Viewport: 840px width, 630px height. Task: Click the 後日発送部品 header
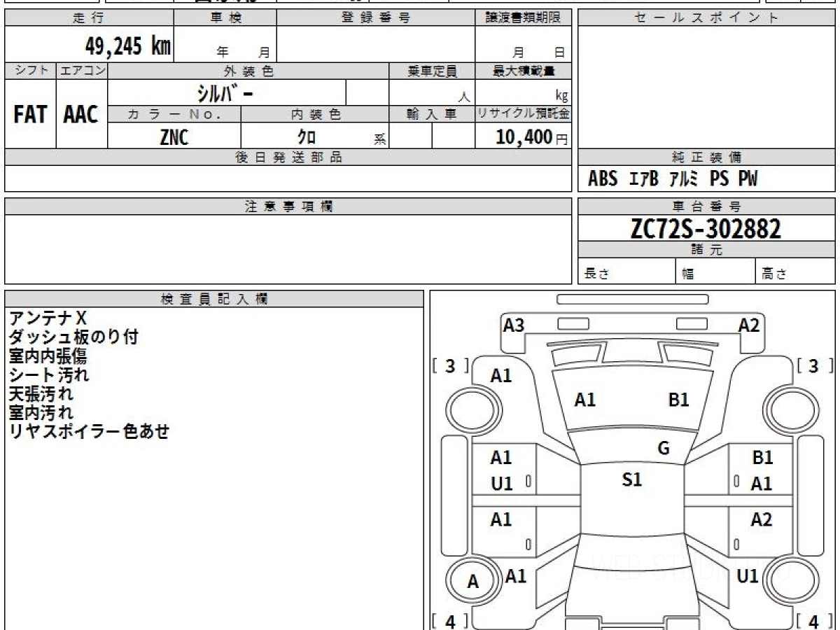coord(288,157)
